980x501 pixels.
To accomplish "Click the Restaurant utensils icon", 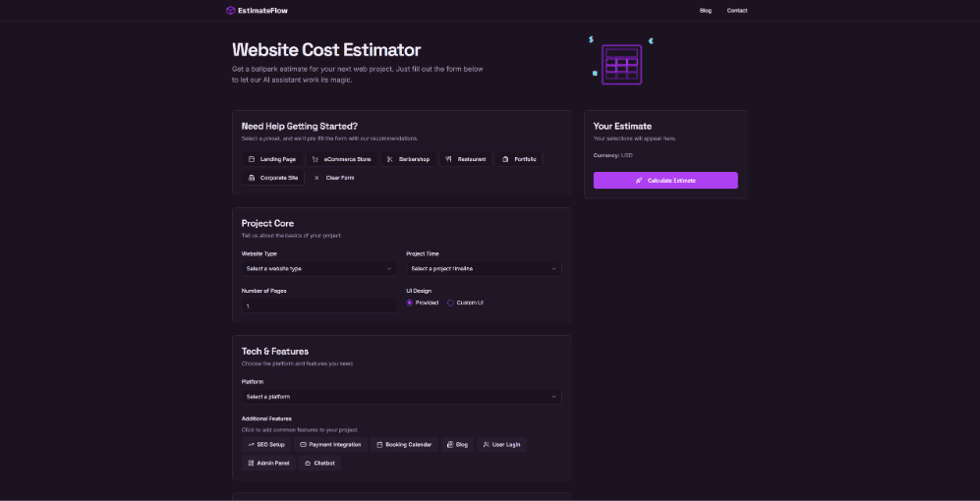I will click(448, 159).
